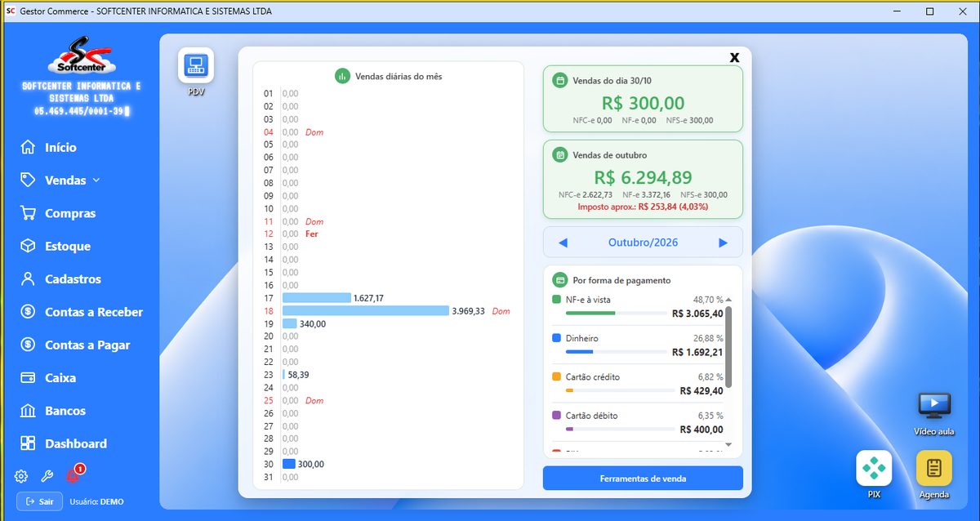Click the green NF-e à vista swatch

tap(557, 300)
